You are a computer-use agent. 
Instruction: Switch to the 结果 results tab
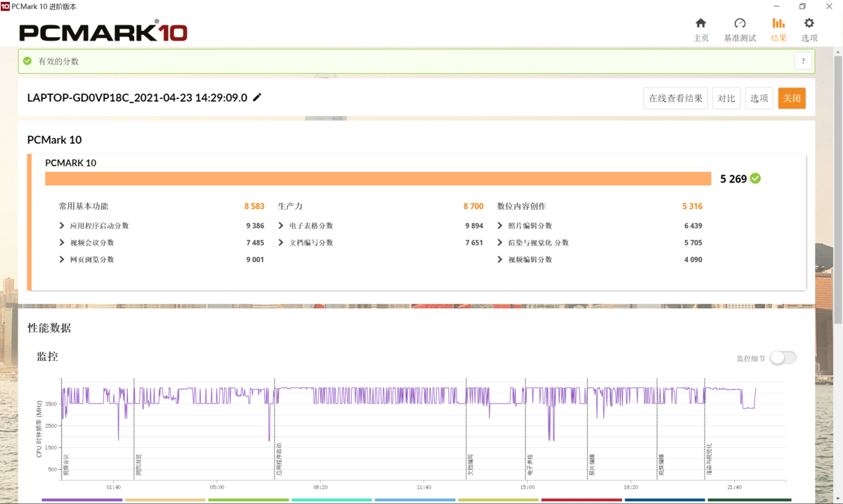tap(778, 30)
